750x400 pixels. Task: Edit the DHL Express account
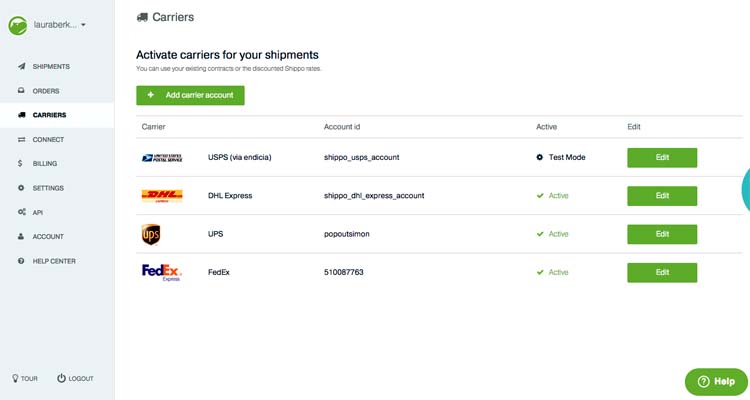[662, 196]
